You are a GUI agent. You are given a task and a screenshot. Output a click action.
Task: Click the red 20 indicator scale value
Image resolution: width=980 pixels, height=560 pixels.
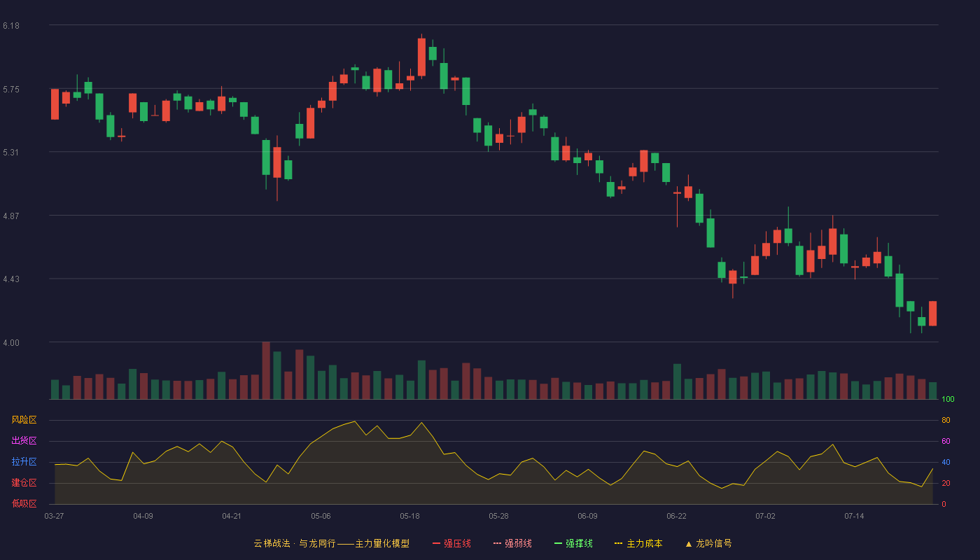[946, 483]
